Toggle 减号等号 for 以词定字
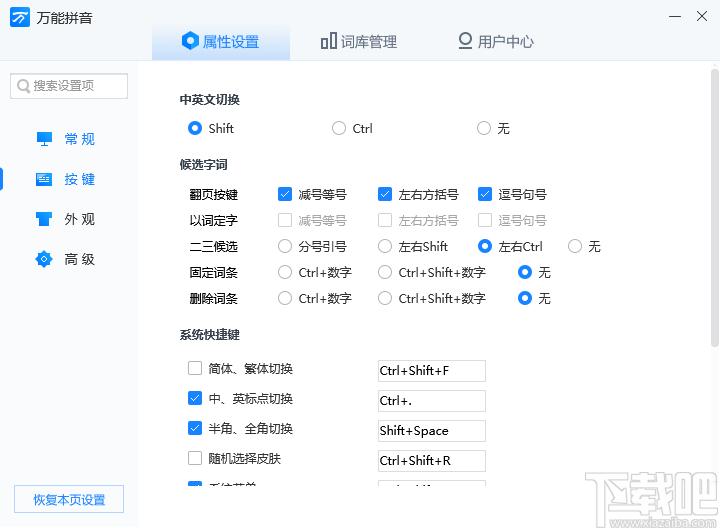The height and width of the screenshot is (528, 720). click(x=285, y=220)
